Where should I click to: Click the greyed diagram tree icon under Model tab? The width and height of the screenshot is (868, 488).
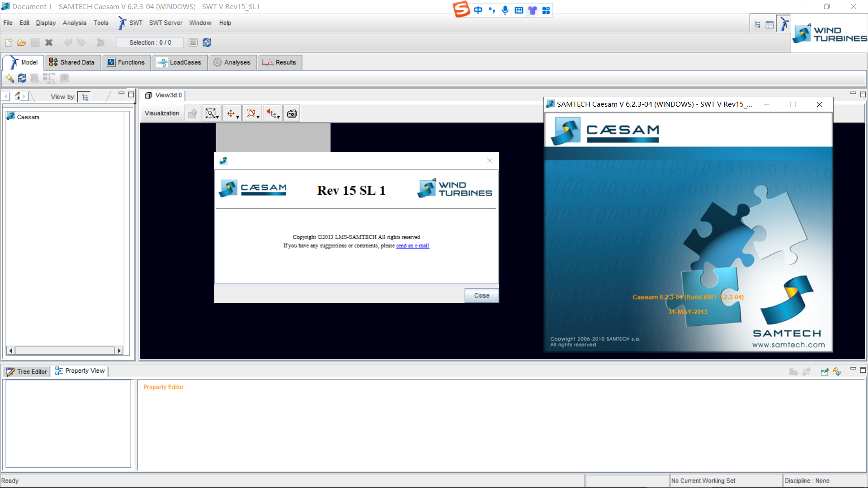[x=49, y=78]
